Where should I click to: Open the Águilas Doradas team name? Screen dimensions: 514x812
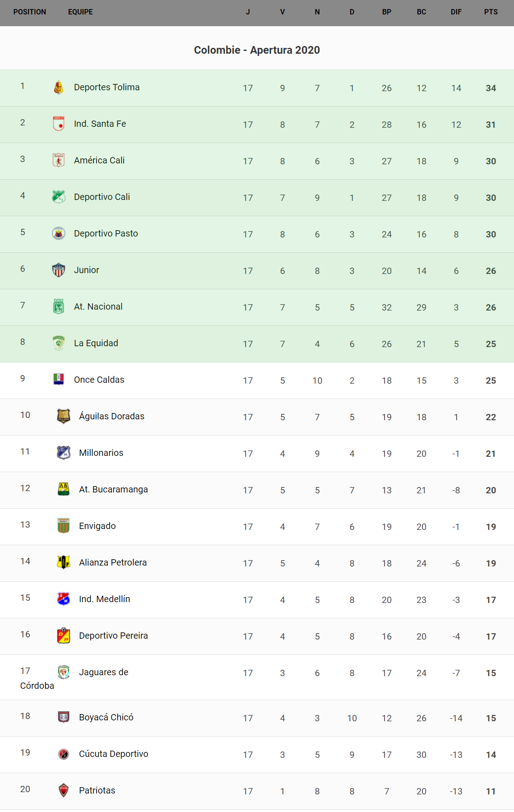click(111, 417)
